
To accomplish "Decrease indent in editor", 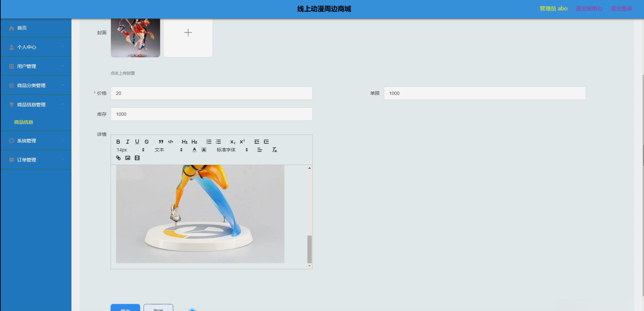I will (256, 142).
